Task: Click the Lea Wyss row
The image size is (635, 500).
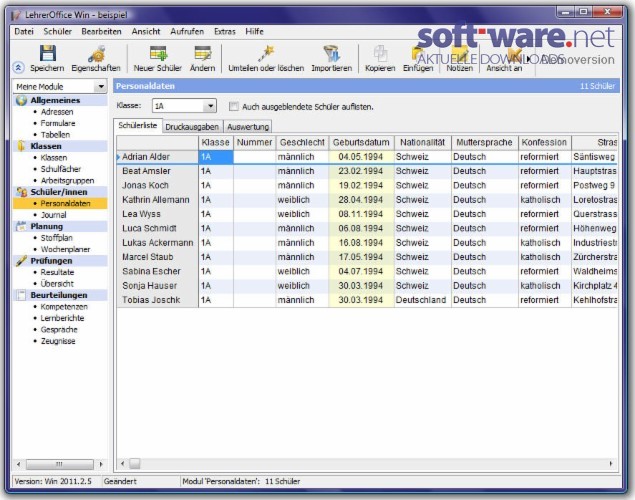Action: (x=367, y=214)
